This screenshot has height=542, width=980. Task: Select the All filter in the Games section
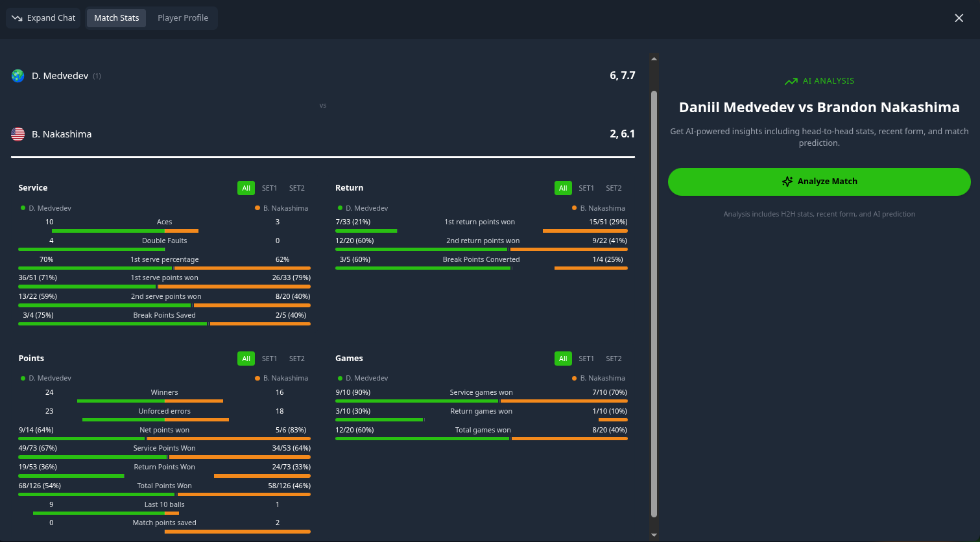tap(563, 358)
